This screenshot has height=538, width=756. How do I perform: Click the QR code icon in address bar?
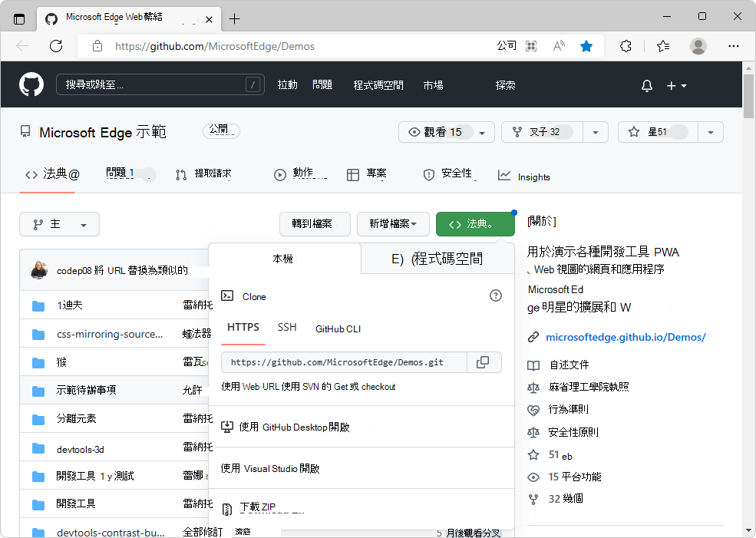pos(531,46)
